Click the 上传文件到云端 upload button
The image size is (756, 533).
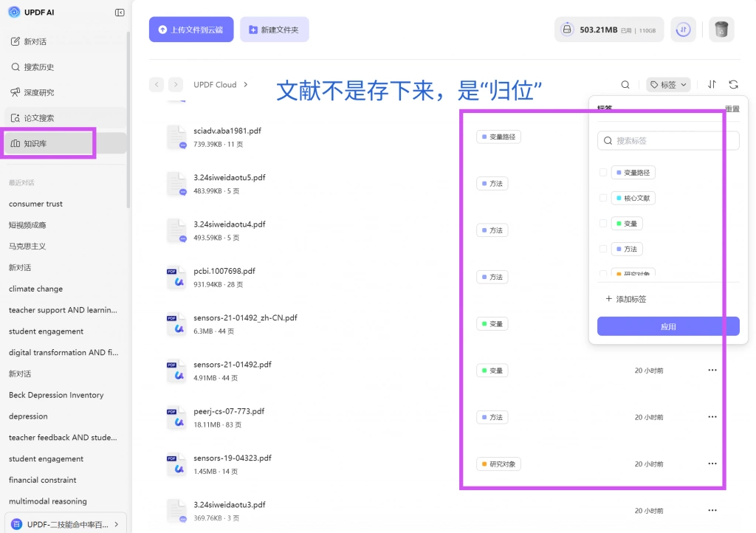pos(191,30)
